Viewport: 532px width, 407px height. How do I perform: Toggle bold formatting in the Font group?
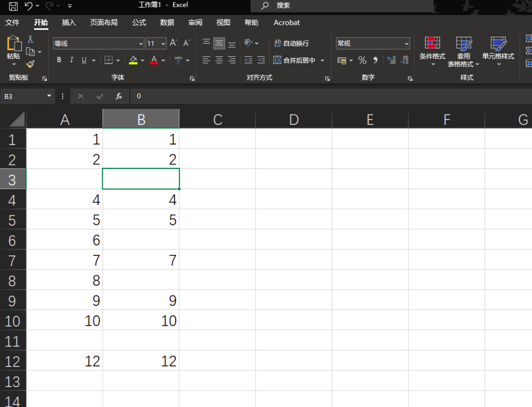59,60
